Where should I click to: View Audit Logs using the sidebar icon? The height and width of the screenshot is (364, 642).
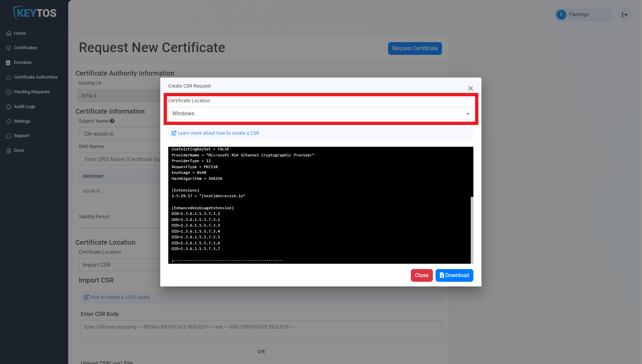[9, 107]
